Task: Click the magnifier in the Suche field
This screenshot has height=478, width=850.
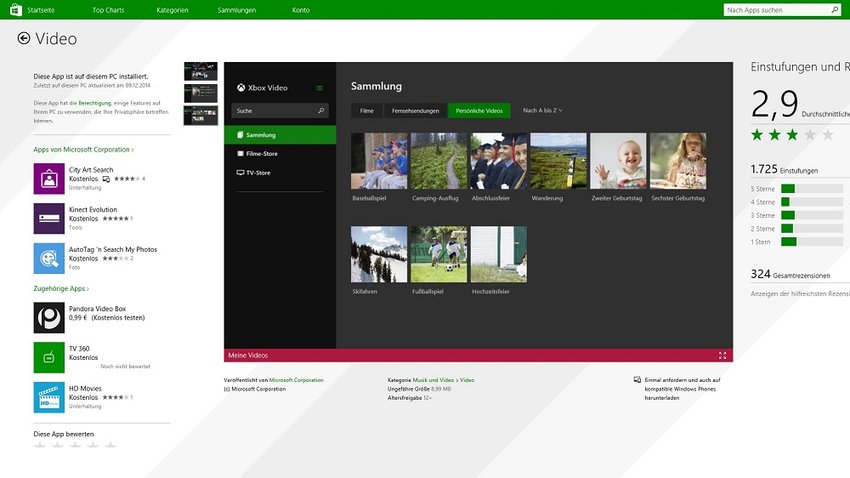Action: 321,111
